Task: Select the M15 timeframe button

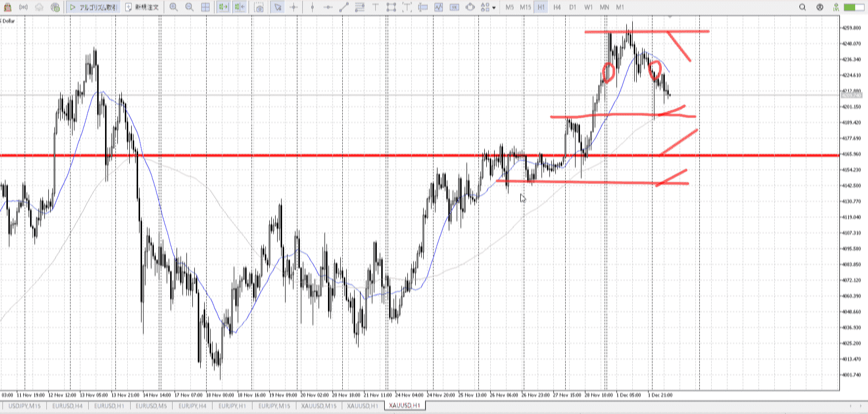Action: point(525,7)
